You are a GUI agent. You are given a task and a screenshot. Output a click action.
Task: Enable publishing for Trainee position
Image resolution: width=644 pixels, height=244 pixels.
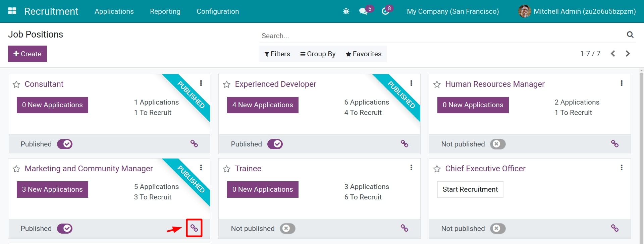click(x=287, y=229)
